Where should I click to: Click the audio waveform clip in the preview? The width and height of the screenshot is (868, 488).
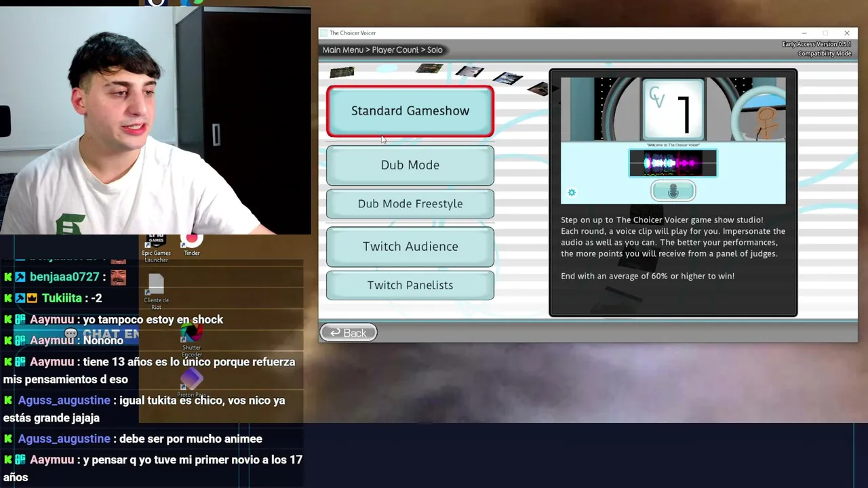pyautogui.click(x=673, y=163)
